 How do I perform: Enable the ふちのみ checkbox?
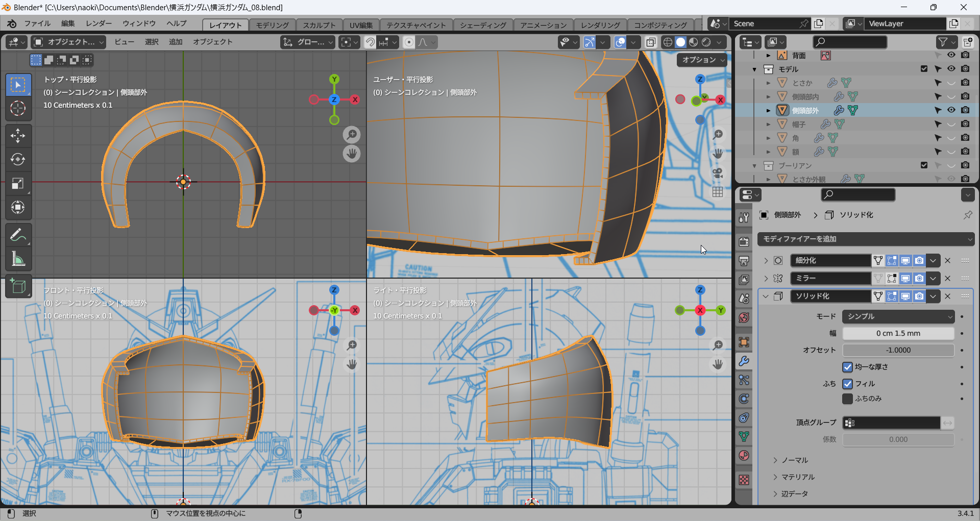click(848, 399)
